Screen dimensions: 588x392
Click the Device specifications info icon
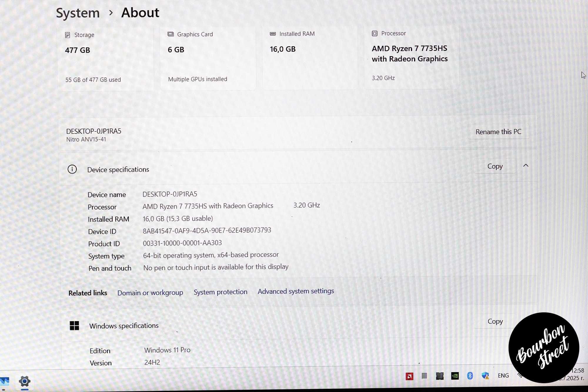click(72, 169)
